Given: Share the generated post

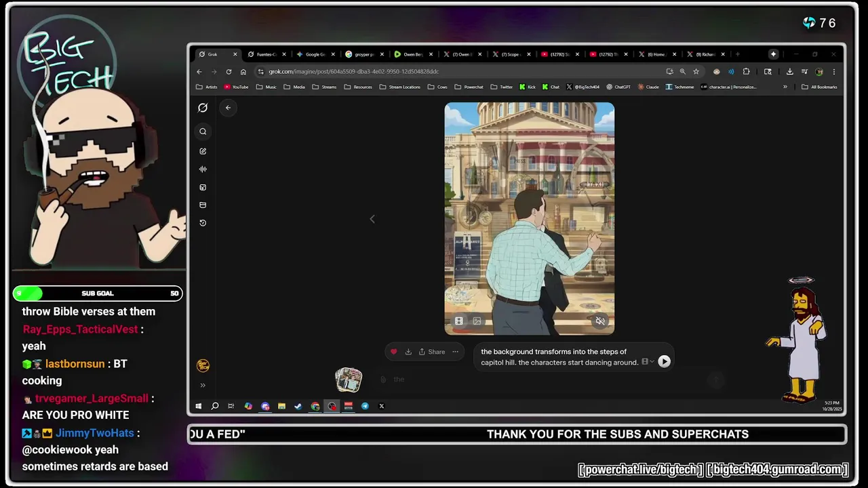Looking at the screenshot, I should (x=432, y=352).
